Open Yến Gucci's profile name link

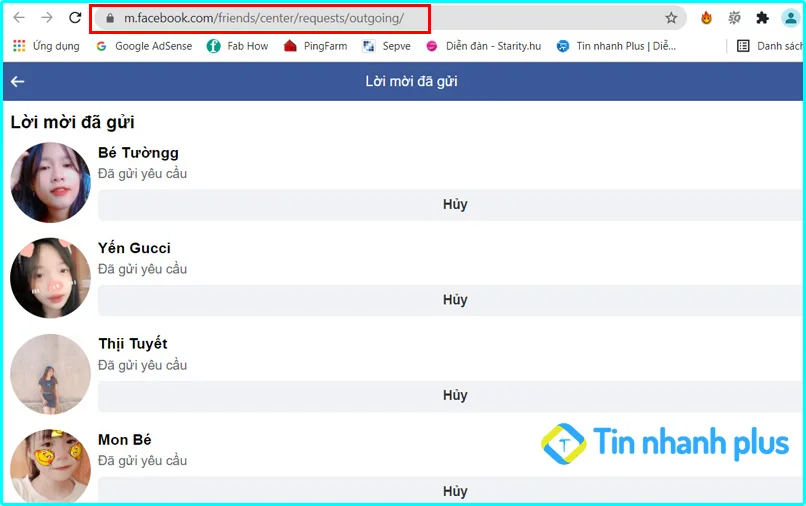click(134, 248)
